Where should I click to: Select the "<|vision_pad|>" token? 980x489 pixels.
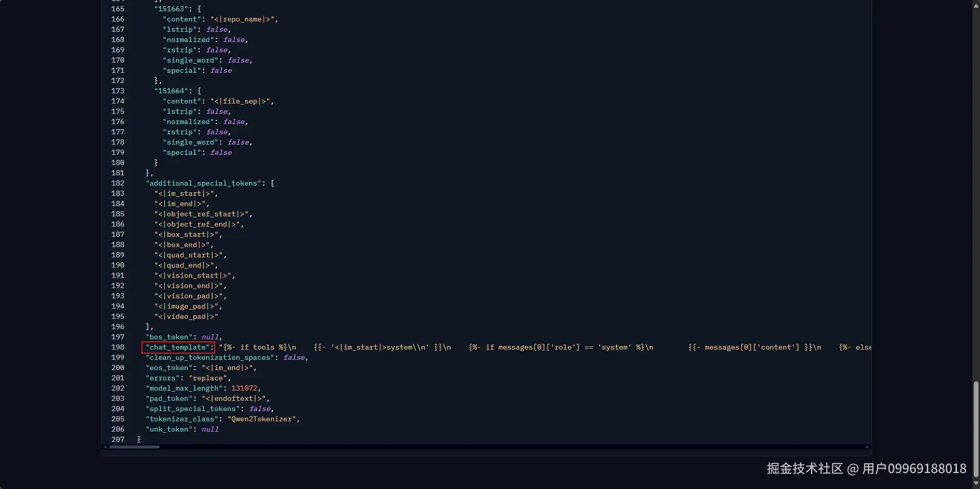point(188,296)
